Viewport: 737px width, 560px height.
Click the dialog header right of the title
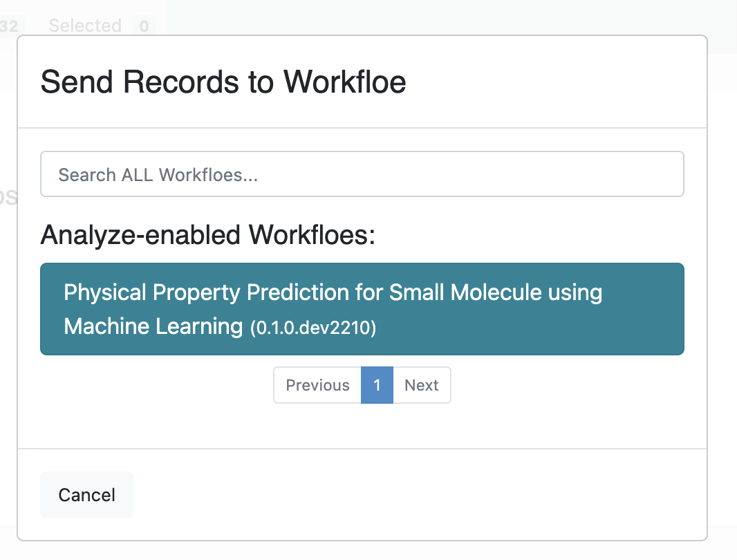[554, 82]
